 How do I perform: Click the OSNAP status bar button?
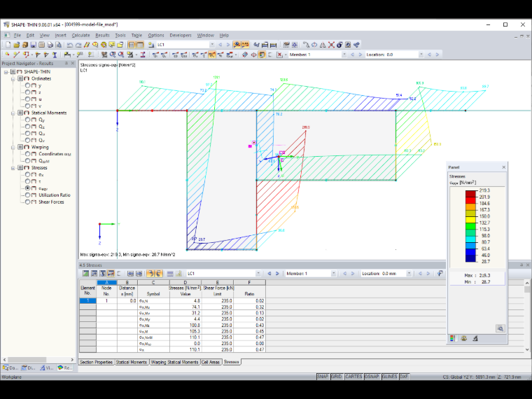point(372,377)
